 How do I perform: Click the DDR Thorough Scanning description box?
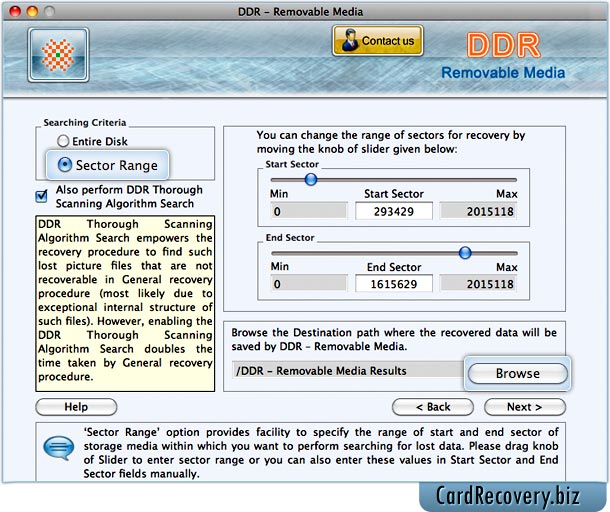pyautogui.click(x=125, y=303)
